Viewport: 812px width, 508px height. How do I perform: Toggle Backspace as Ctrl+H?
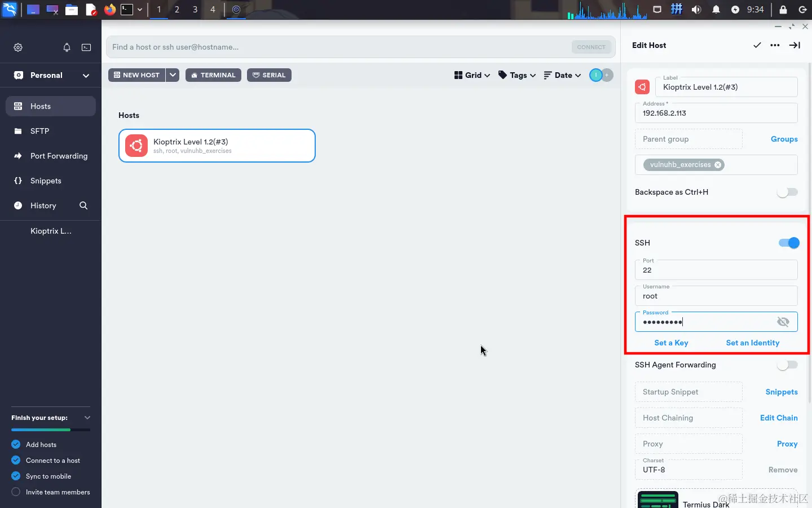coord(787,192)
